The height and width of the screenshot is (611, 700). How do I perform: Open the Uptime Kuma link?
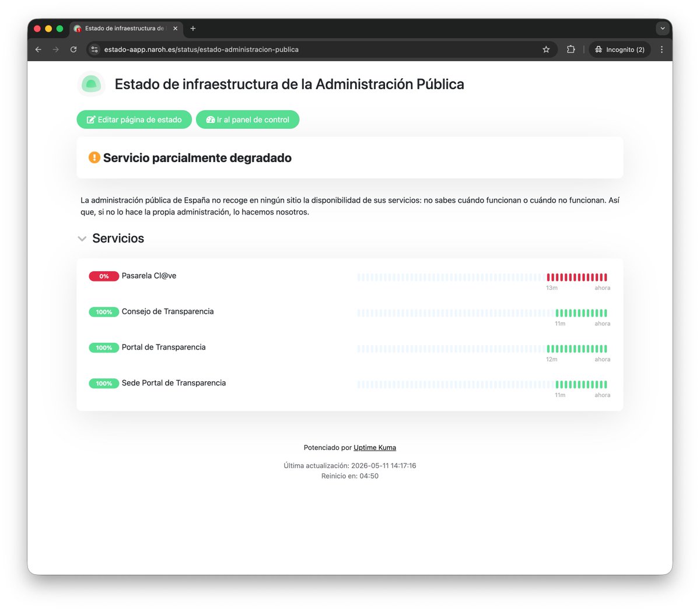point(374,448)
